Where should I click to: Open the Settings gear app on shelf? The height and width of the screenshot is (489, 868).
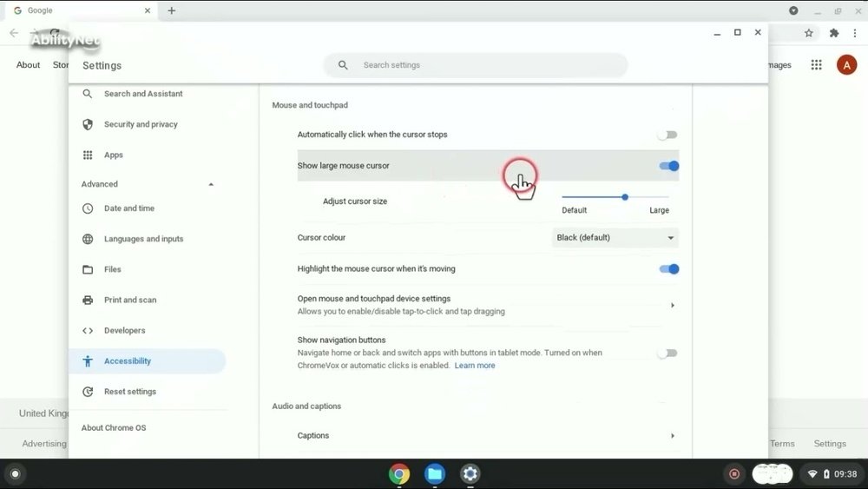(x=470, y=473)
